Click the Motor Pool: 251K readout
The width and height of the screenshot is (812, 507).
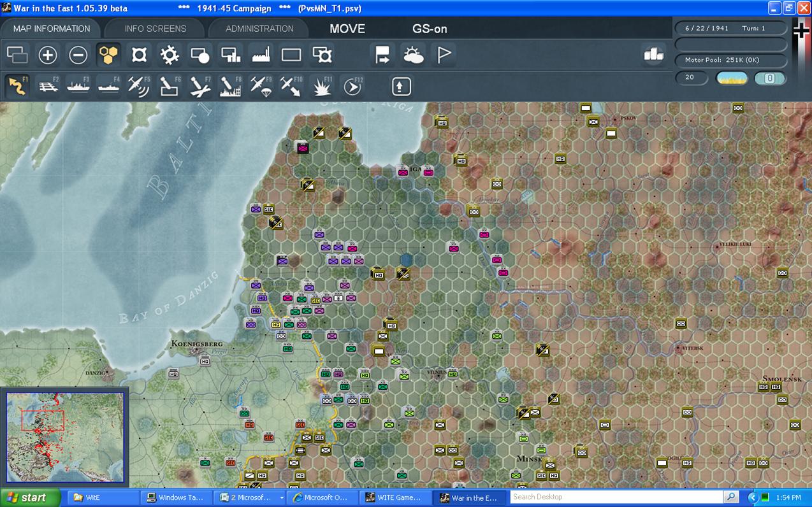click(731, 60)
